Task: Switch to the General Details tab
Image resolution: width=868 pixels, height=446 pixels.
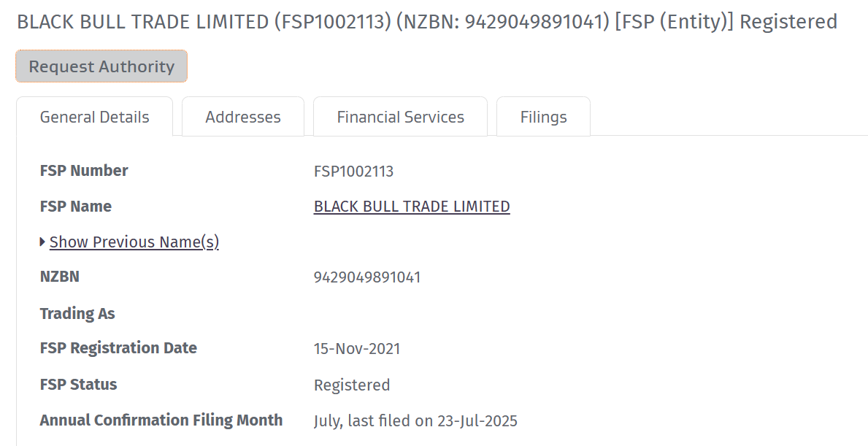Action: 94,117
